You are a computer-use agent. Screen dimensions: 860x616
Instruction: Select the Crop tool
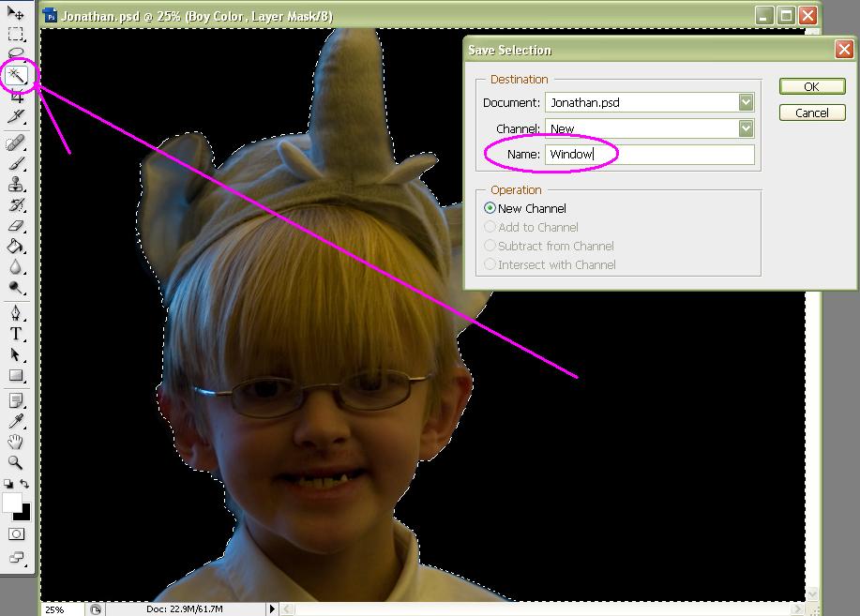click(x=15, y=96)
